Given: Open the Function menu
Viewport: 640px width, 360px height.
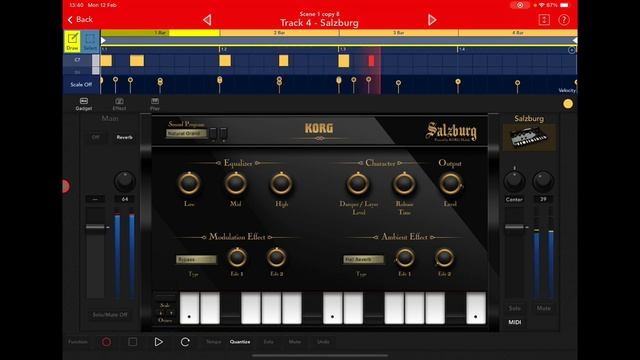Looking at the screenshot, I should (x=78, y=342).
